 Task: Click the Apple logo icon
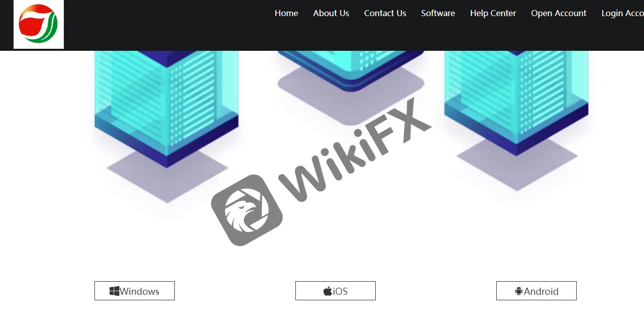(328, 291)
